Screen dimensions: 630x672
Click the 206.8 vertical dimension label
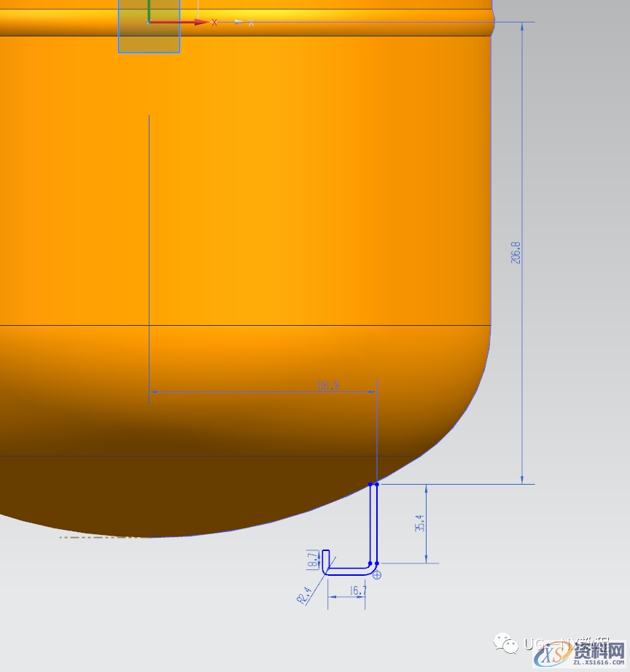point(516,248)
